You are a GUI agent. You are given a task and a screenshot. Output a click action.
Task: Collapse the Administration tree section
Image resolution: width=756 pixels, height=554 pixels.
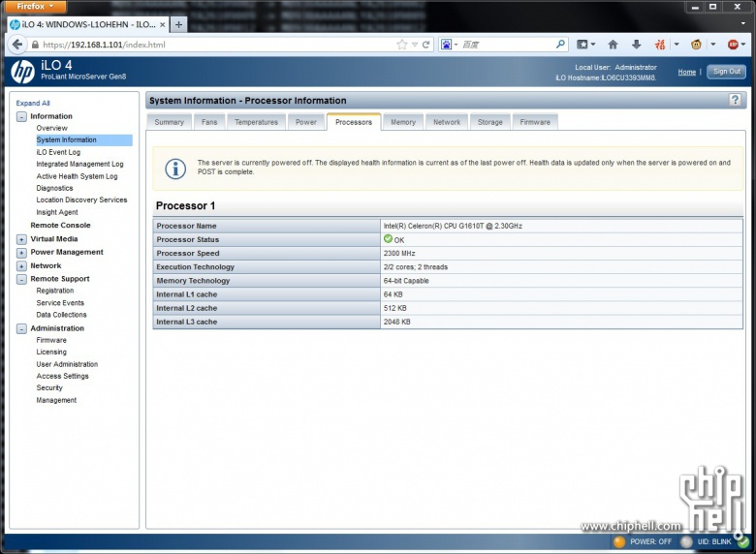click(x=21, y=328)
